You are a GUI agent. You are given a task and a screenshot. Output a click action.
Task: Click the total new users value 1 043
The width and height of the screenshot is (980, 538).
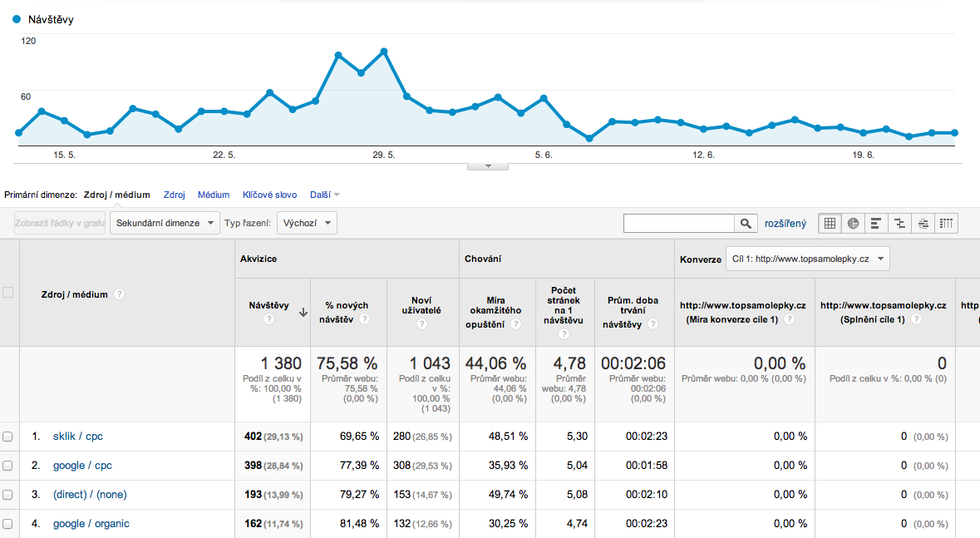[430, 363]
